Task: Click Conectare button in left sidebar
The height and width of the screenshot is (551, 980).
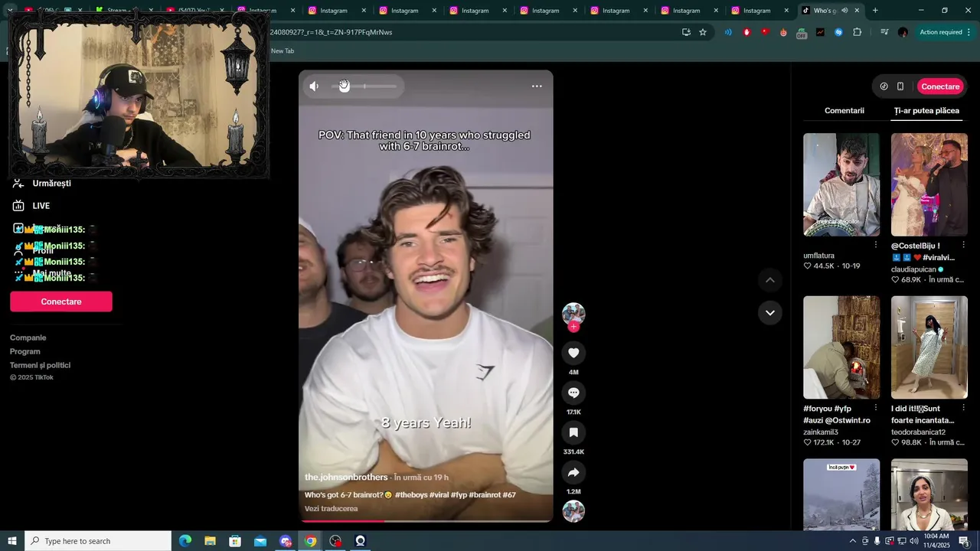Action: (61, 302)
